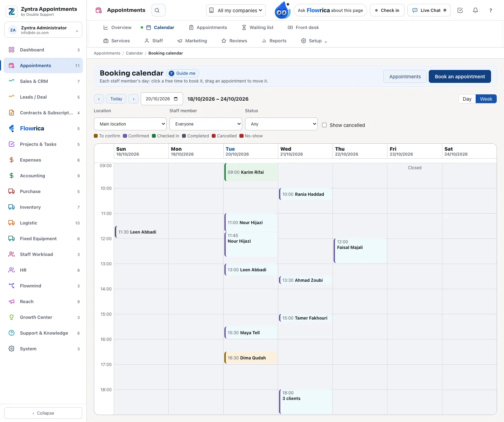
Task: Open Flowmind in the sidebar
Action: pyautogui.click(x=43, y=286)
